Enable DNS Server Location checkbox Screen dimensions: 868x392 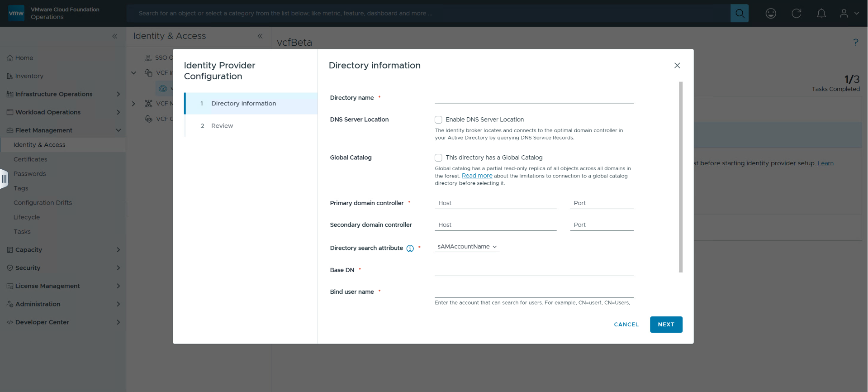[438, 120]
